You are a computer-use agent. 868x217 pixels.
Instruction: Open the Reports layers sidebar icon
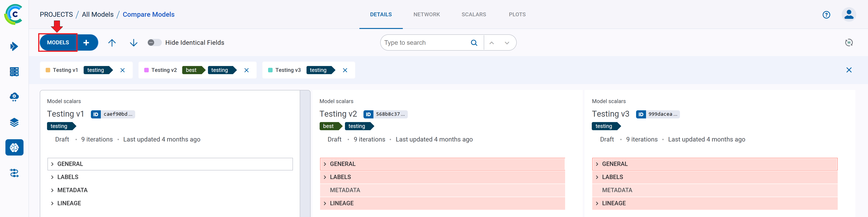click(x=14, y=122)
